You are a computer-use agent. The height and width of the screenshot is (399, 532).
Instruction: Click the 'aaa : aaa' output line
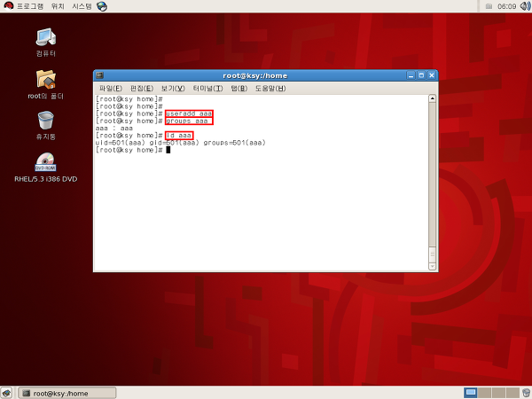(x=114, y=129)
